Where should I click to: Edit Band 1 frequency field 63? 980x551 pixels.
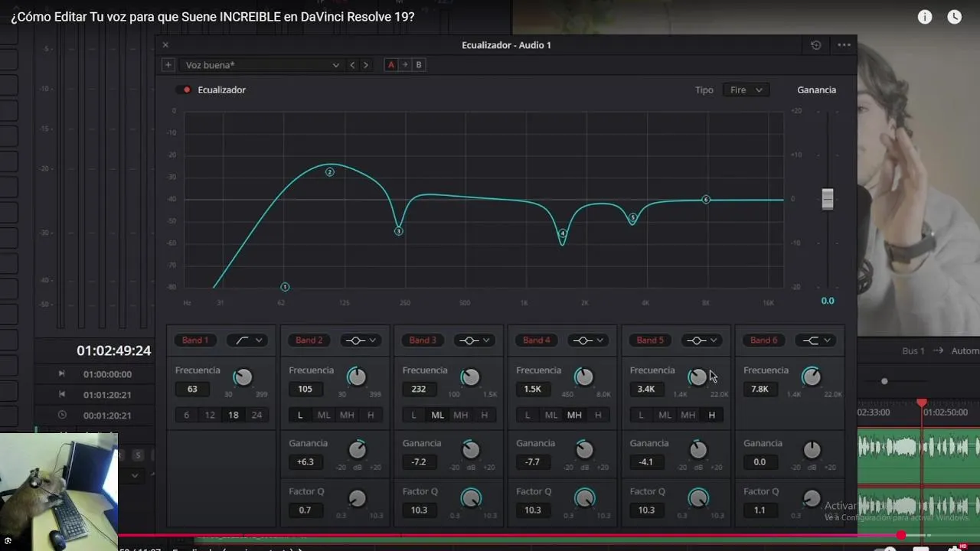tap(192, 389)
